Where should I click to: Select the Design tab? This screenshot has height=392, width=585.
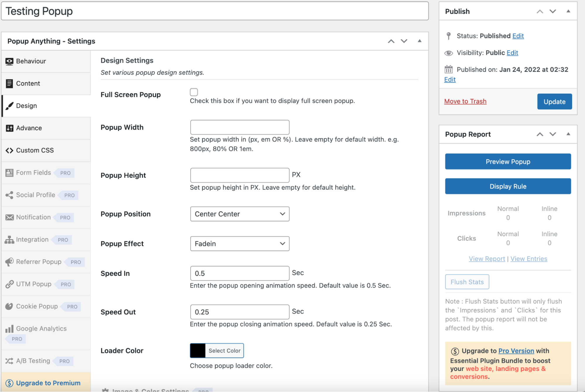tap(46, 106)
